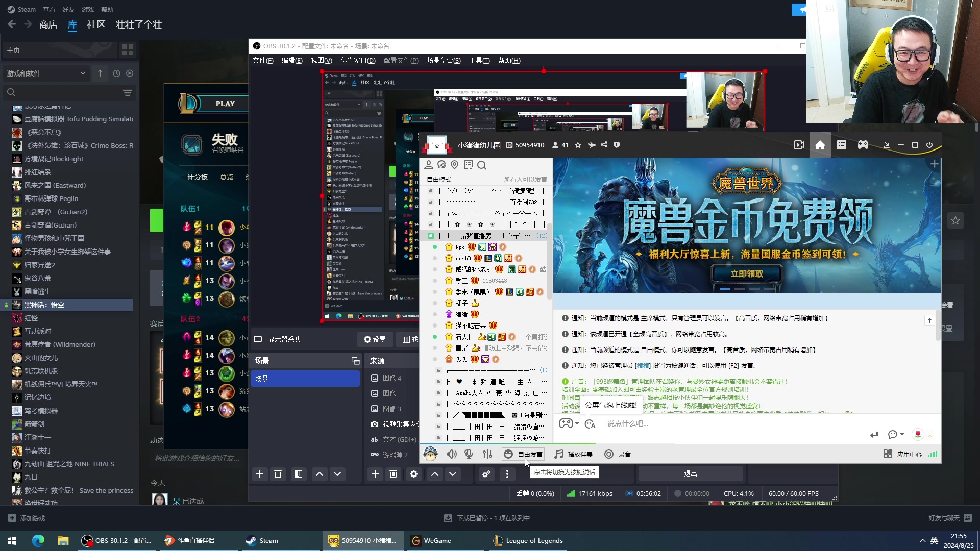Viewport: 980px width, 551px height.
Task: Move OBS scene down arrow
Action: tap(337, 474)
